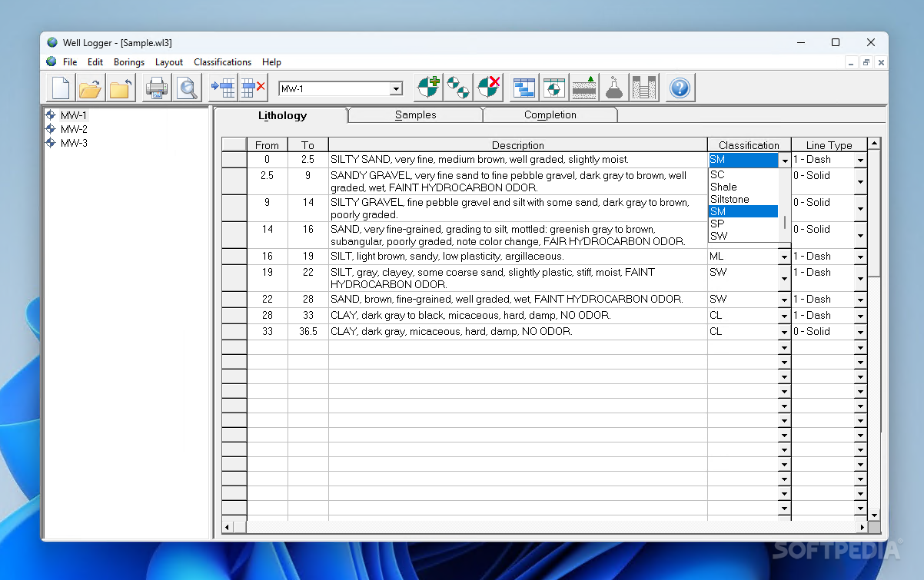Screen dimensions: 924x580
Task: Open Print Preview with the magnifier icon
Action: (x=187, y=88)
